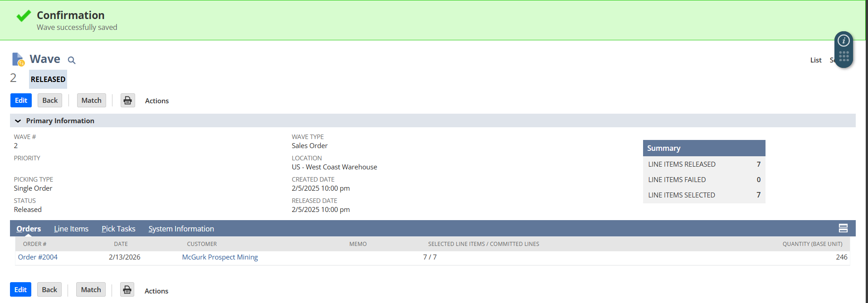Click the top print icon button
868x303 pixels.
tap(128, 101)
